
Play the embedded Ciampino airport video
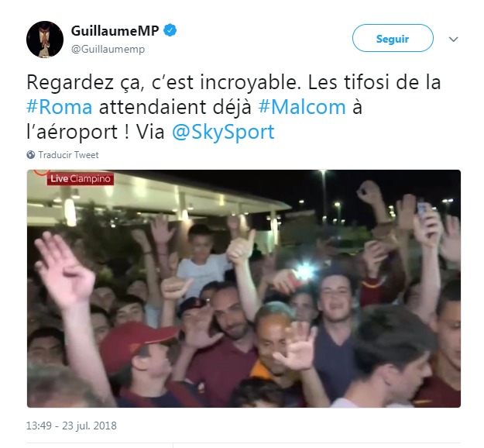[x=244, y=288]
